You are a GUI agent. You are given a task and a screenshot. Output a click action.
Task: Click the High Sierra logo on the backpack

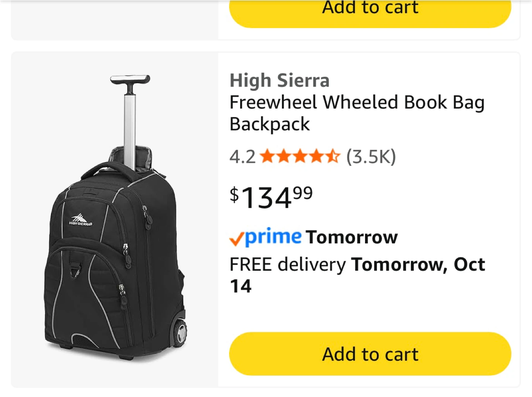(x=80, y=219)
